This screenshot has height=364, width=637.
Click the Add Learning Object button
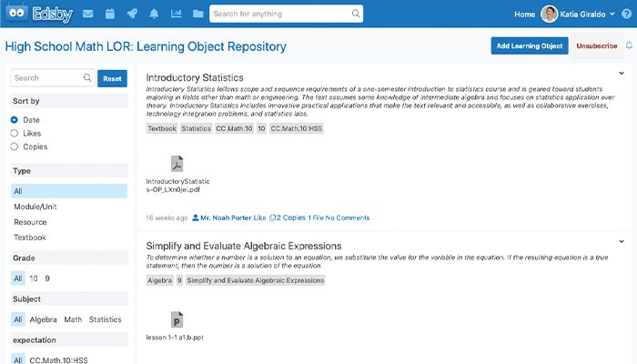pos(529,45)
